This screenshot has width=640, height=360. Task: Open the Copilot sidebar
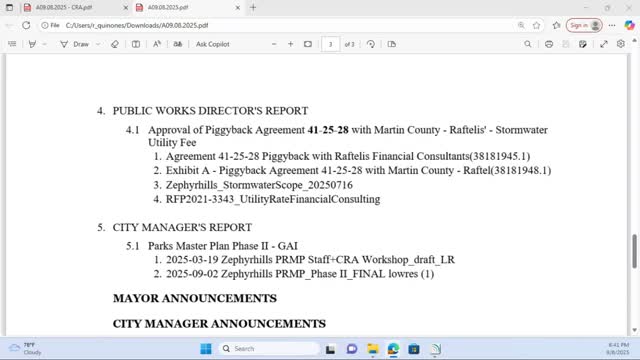[629, 25]
